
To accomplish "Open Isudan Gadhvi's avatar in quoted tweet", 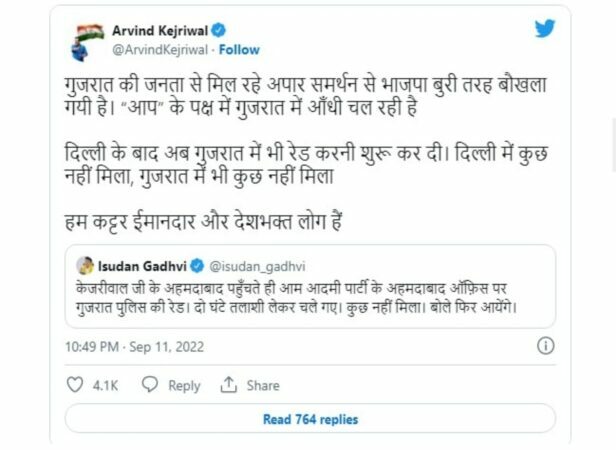I will (86, 265).
